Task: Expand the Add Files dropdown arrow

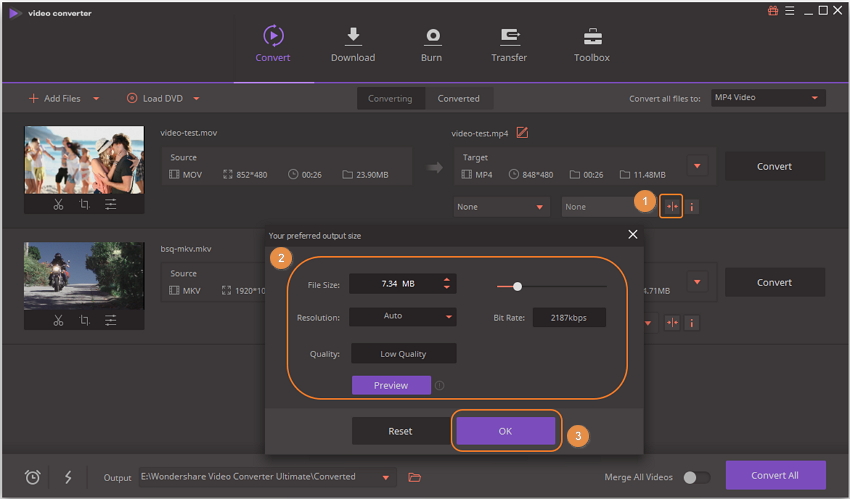Action: [x=96, y=99]
